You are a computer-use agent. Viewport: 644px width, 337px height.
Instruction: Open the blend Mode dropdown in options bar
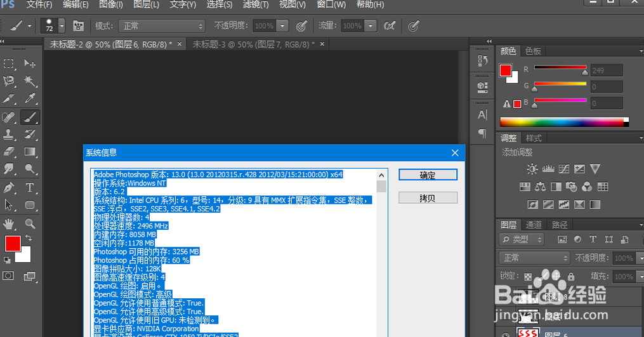click(162, 26)
